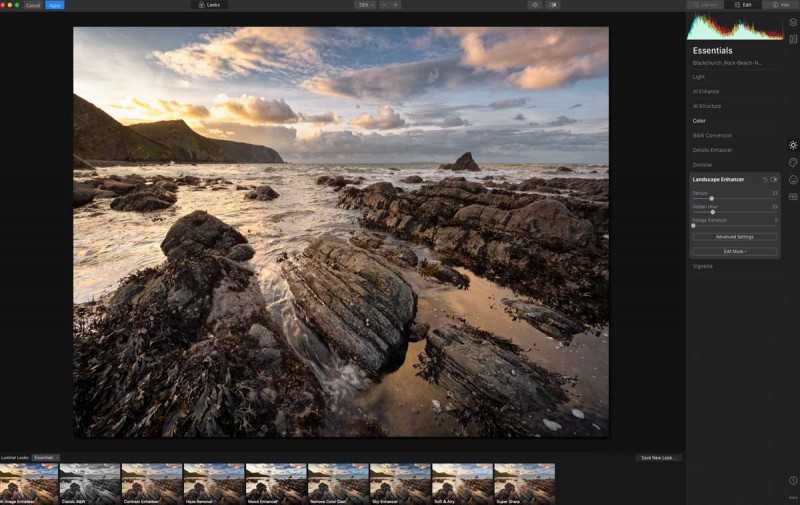Reset the Landscape Enhancer adjustments
This screenshot has height=505, width=800.
[765, 179]
